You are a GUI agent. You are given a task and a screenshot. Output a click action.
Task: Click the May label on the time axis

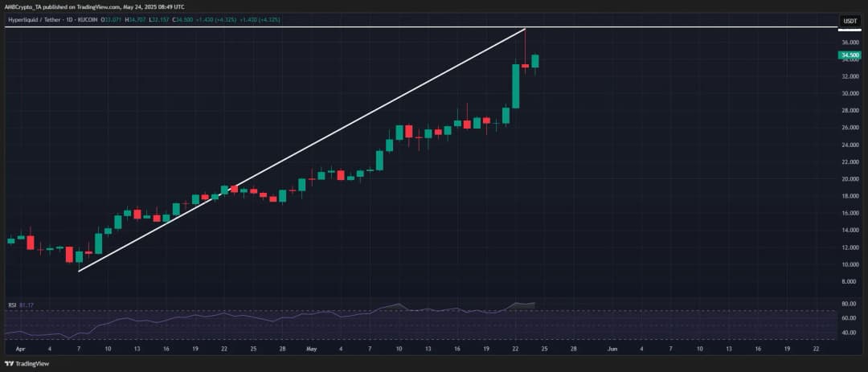(x=312, y=350)
